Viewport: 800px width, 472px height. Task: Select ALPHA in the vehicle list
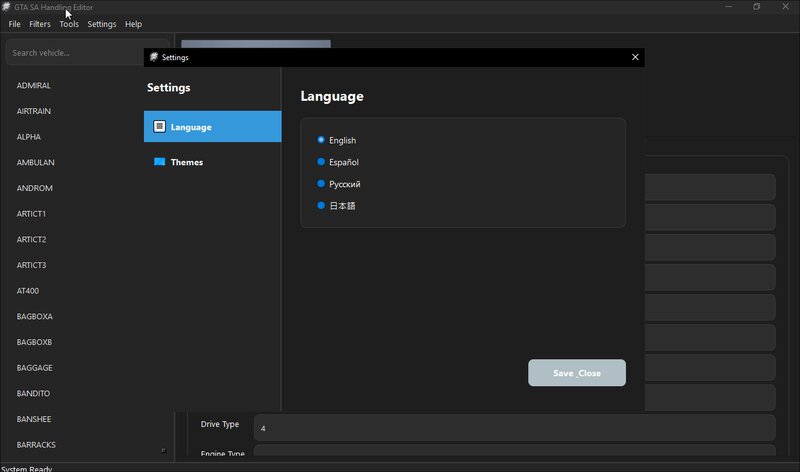(x=29, y=137)
